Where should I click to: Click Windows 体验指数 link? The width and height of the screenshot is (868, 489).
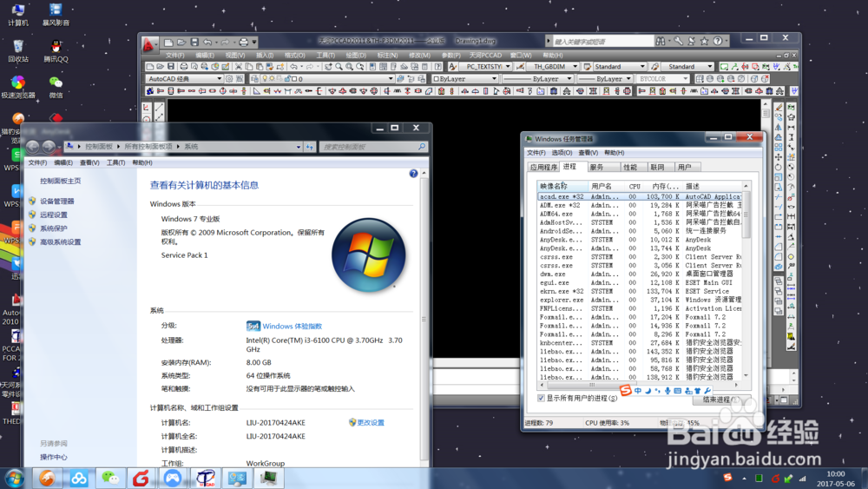pos(292,327)
